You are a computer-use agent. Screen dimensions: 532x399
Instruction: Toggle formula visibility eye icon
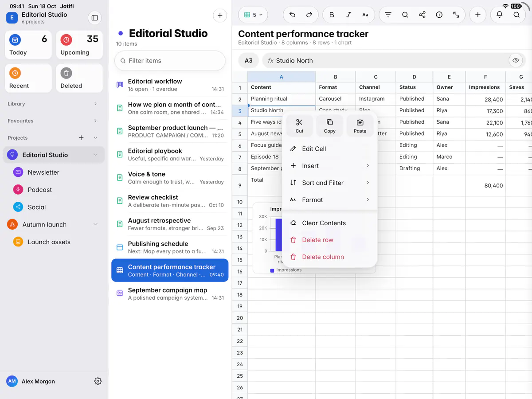pyautogui.click(x=516, y=61)
